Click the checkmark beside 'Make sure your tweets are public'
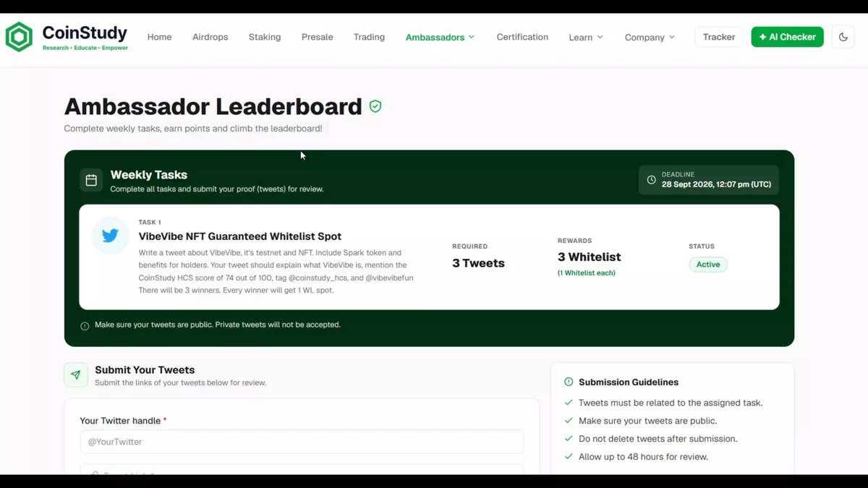Screen dimensions: 868x488 click(x=569, y=421)
